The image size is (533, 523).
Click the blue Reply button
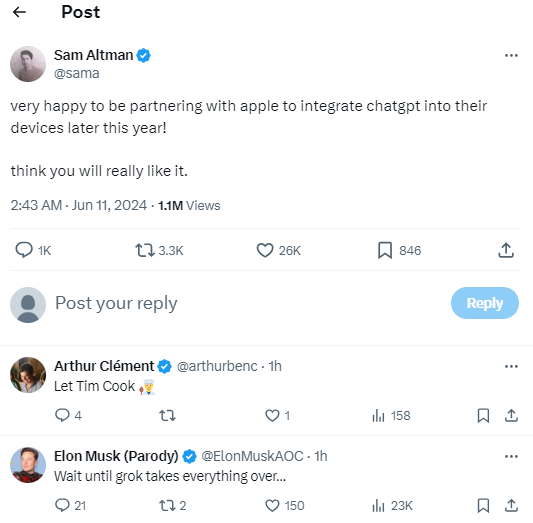coord(485,303)
